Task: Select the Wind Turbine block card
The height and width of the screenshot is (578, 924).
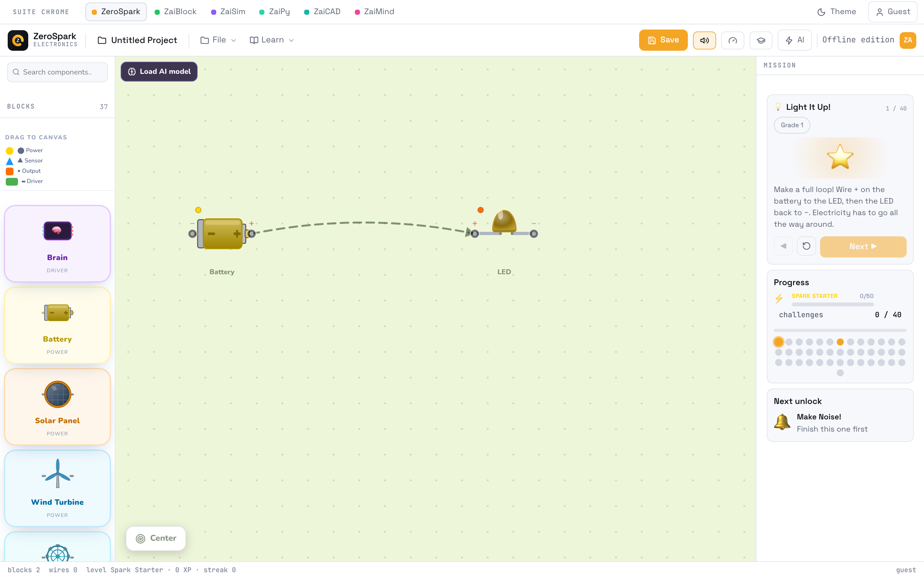Action: (x=57, y=488)
